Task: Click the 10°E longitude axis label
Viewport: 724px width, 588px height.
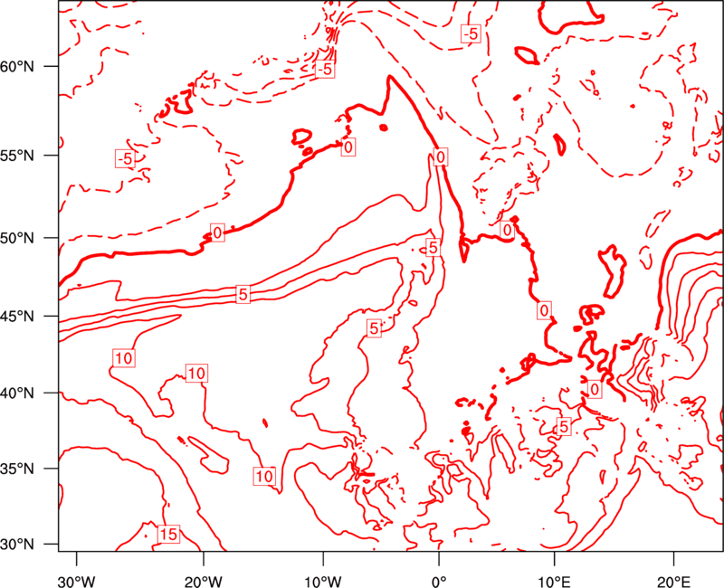Action: coord(554,582)
